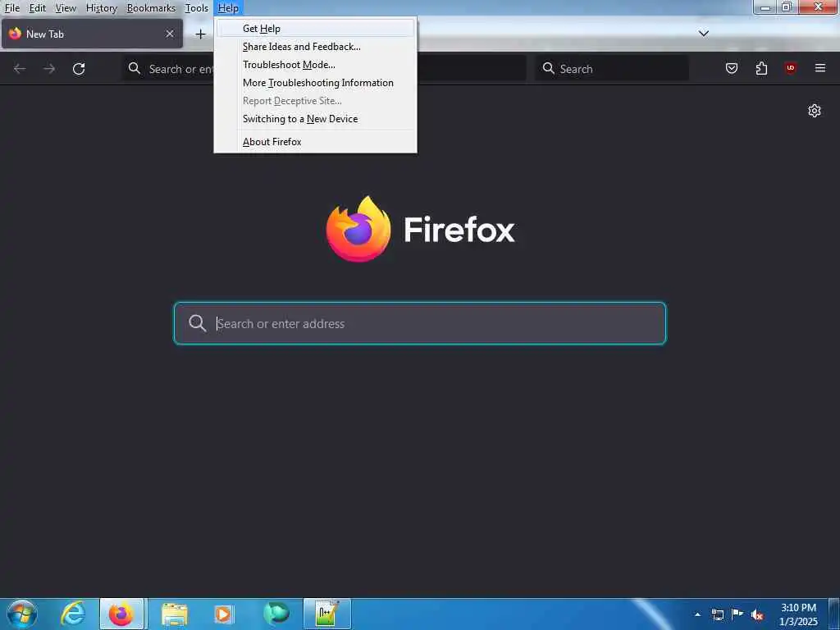Close the New Tab tab
The image size is (840, 630).
(170, 34)
